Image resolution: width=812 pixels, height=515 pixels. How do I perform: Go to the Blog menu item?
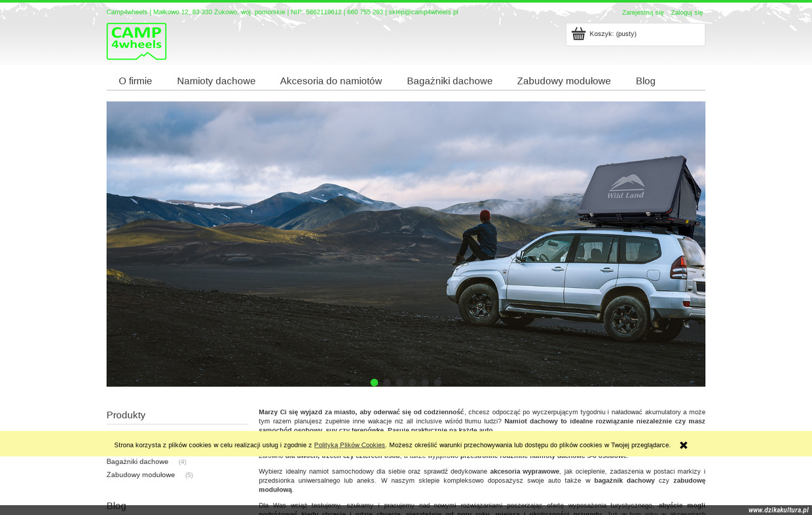pos(646,81)
